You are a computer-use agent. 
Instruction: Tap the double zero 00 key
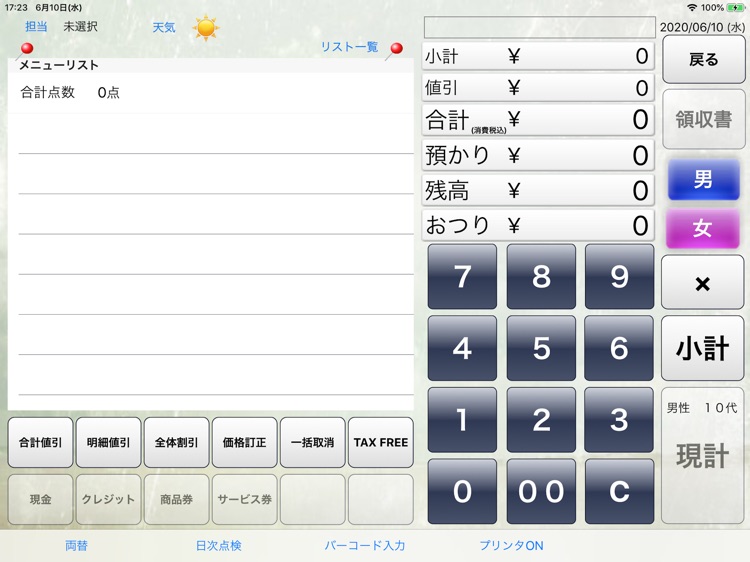coord(541,491)
